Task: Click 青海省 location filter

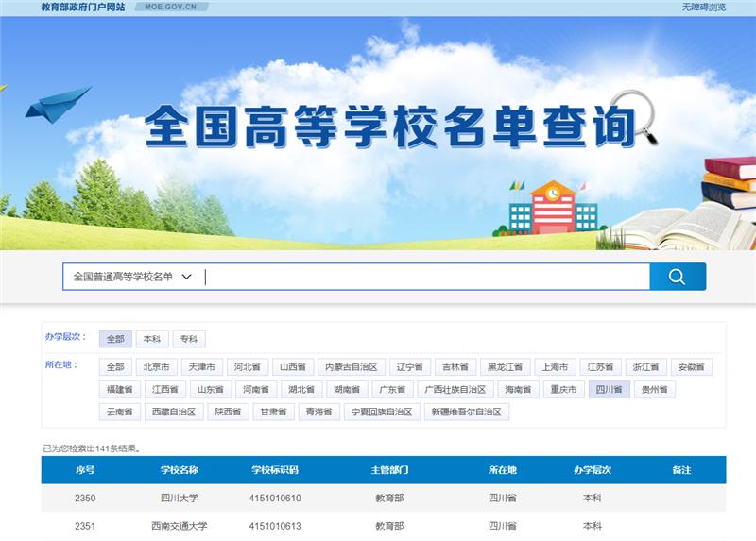Action: 318,412
